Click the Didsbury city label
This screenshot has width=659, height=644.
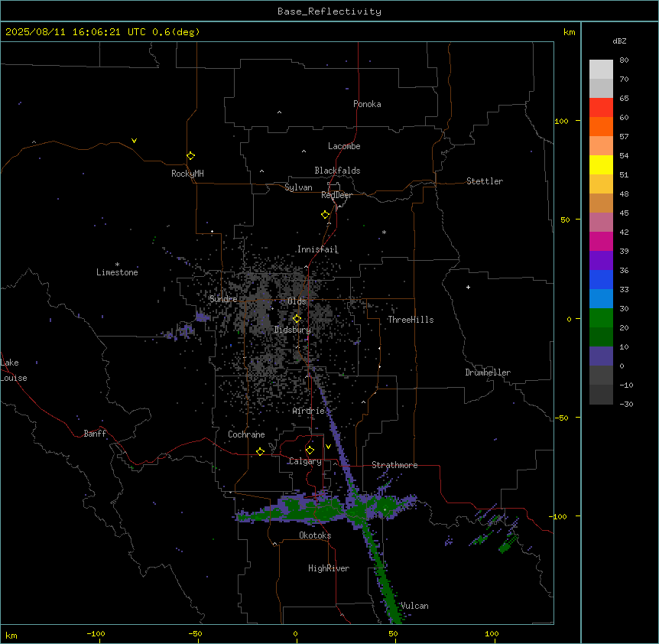tap(293, 330)
